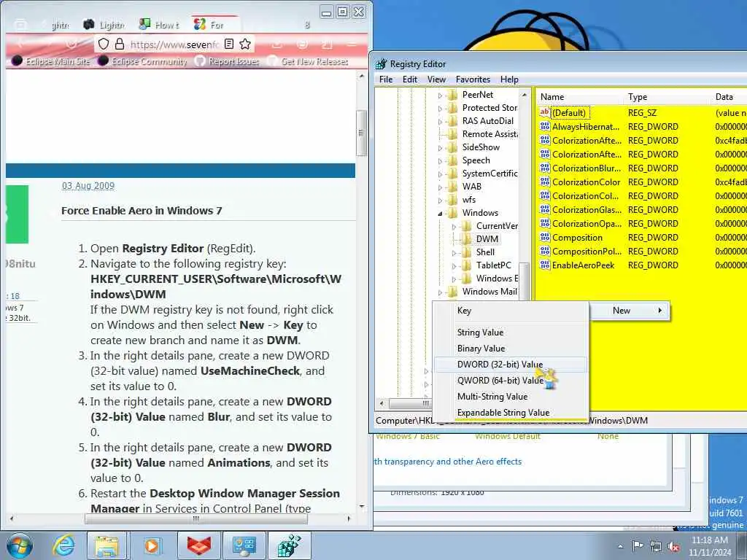Screen dimensions: 747x560
Task: Expand the Shell subkey
Action: point(454,253)
